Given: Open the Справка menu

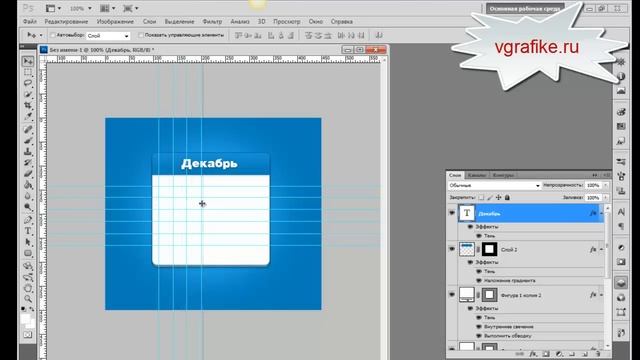Looking at the screenshot, I should (x=342, y=22).
